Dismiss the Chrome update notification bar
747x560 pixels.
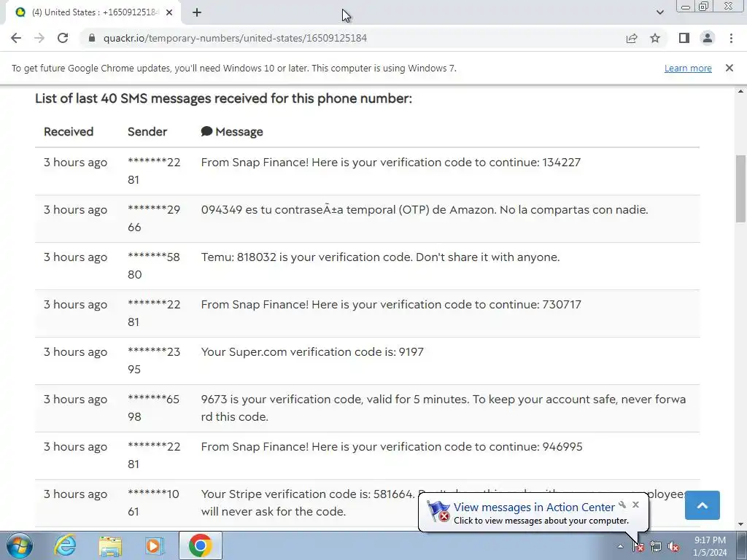729,68
